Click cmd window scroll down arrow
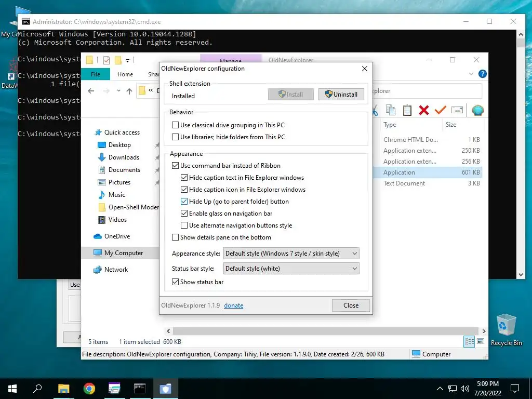532x399 pixels. pyautogui.click(x=521, y=275)
